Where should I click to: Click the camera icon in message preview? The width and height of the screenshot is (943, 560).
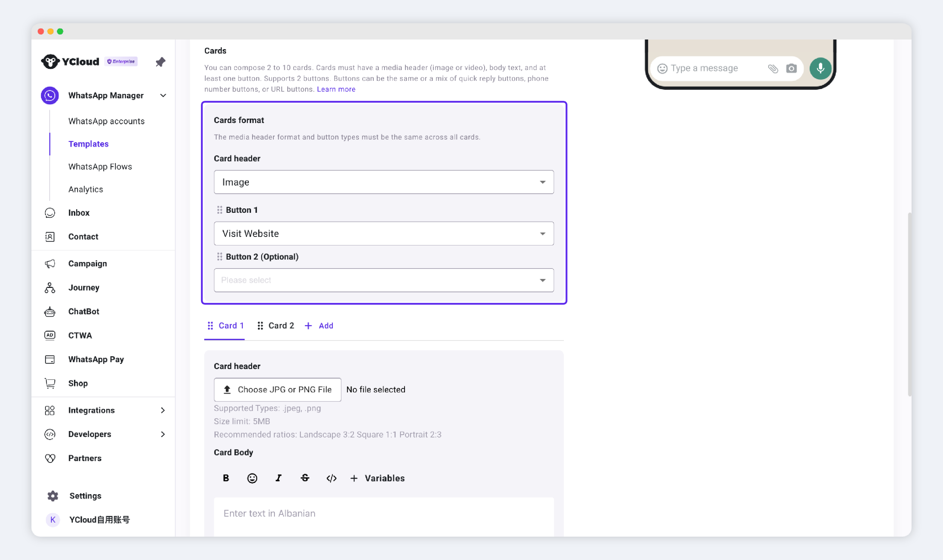click(791, 68)
